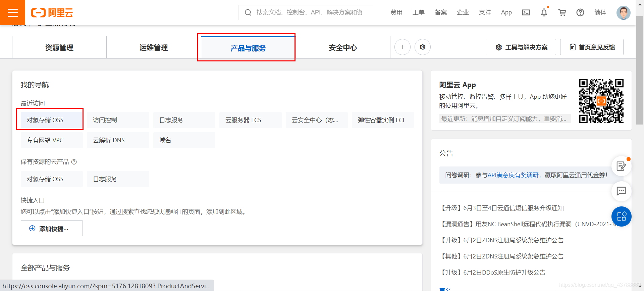Open the user avatar menu
644x291 pixels.
(x=623, y=13)
